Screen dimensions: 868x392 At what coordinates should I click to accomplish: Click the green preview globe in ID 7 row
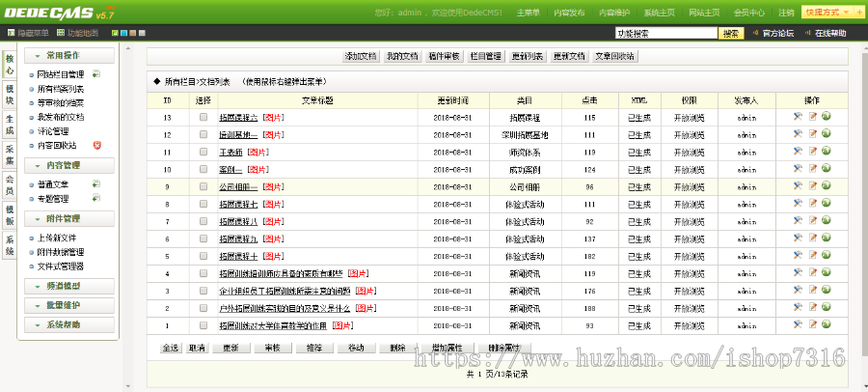[x=827, y=220]
